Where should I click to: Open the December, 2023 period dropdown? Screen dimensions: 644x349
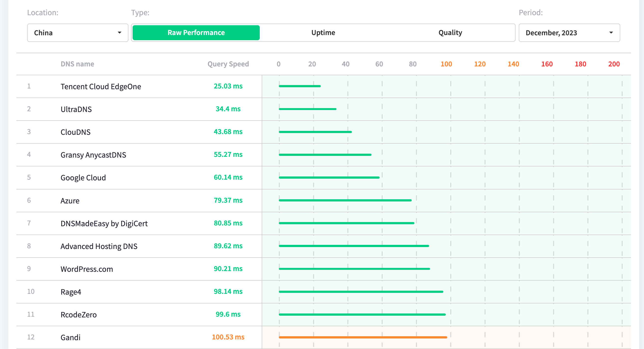coord(569,33)
